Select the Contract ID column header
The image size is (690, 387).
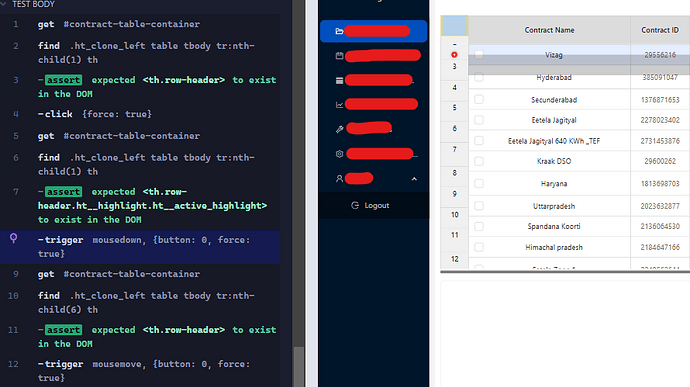(x=660, y=30)
